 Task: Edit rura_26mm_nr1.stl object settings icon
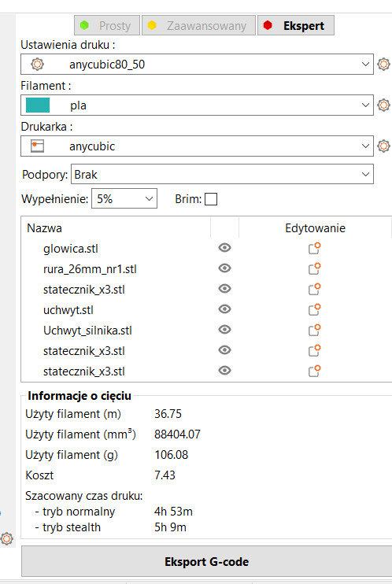(x=315, y=268)
